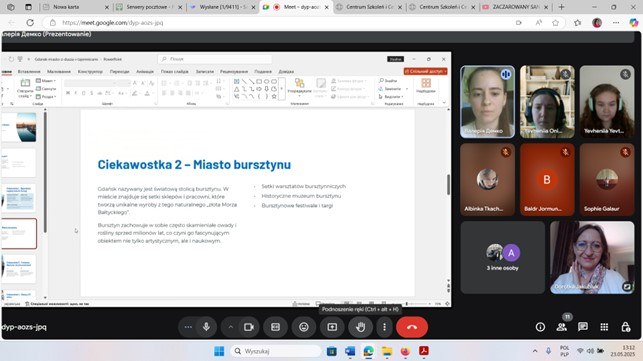Image resolution: width=643 pixels, height=361 pixels.
Task: Switch to ZACZAROWANY browser tab
Action: pos(515,7)
